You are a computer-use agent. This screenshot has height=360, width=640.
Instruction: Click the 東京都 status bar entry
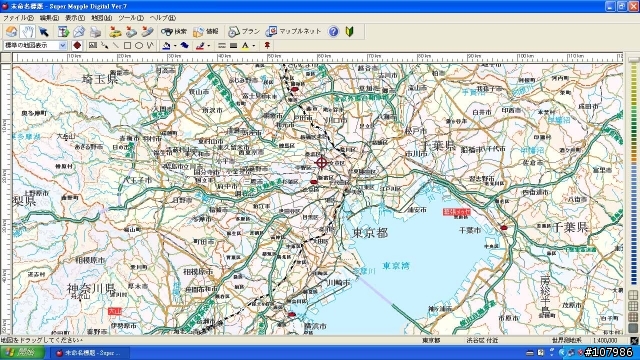[431, 340]
